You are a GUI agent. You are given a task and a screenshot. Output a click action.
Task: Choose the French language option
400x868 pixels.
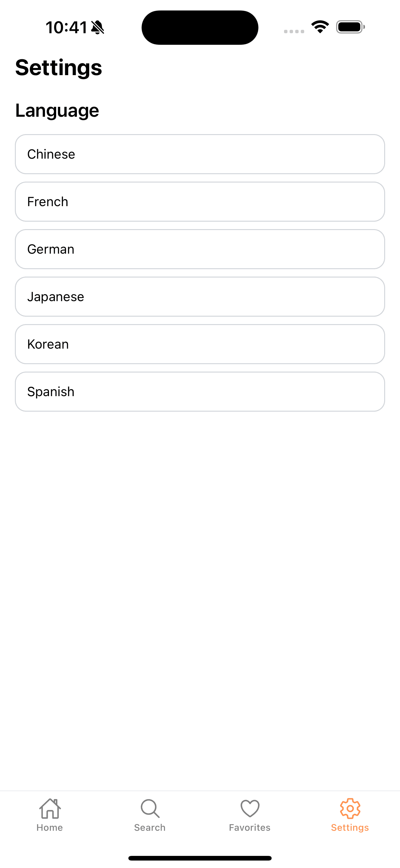200,202
